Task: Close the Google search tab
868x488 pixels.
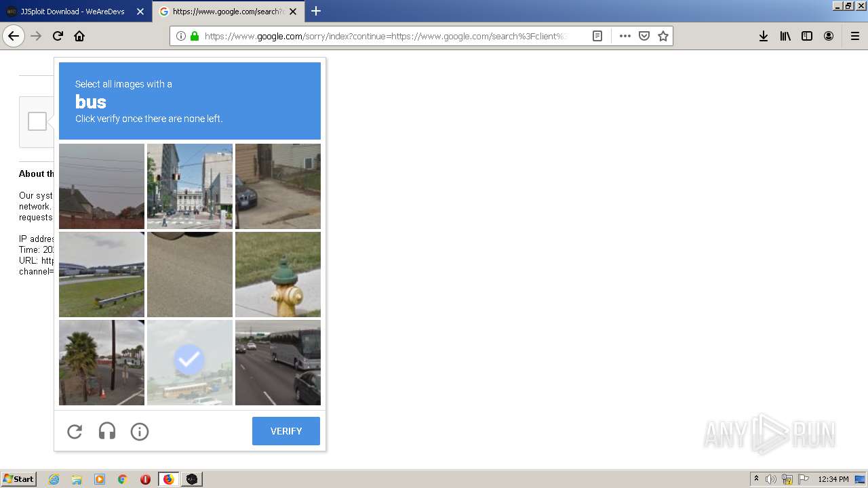Action: coord(293,12)
